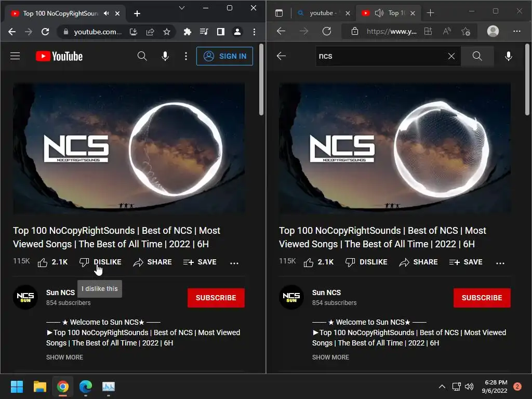Like the video in Edge window
The width and height of the screenshot is (532, 399).
click(x=318, y=262)
